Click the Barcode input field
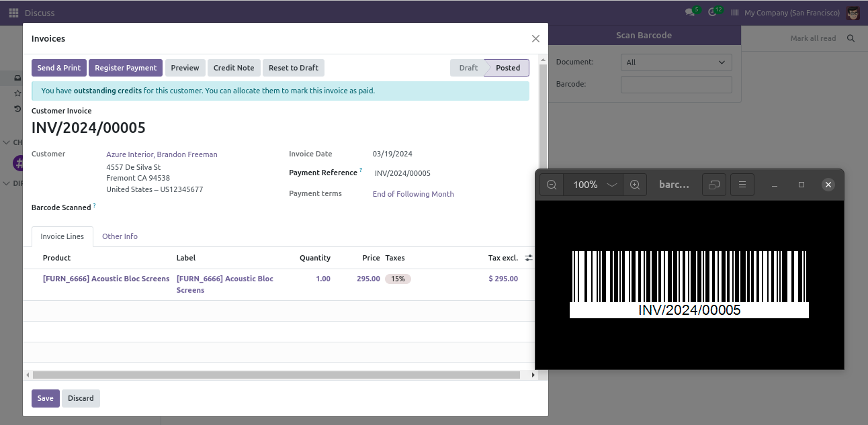 point(677,85)
